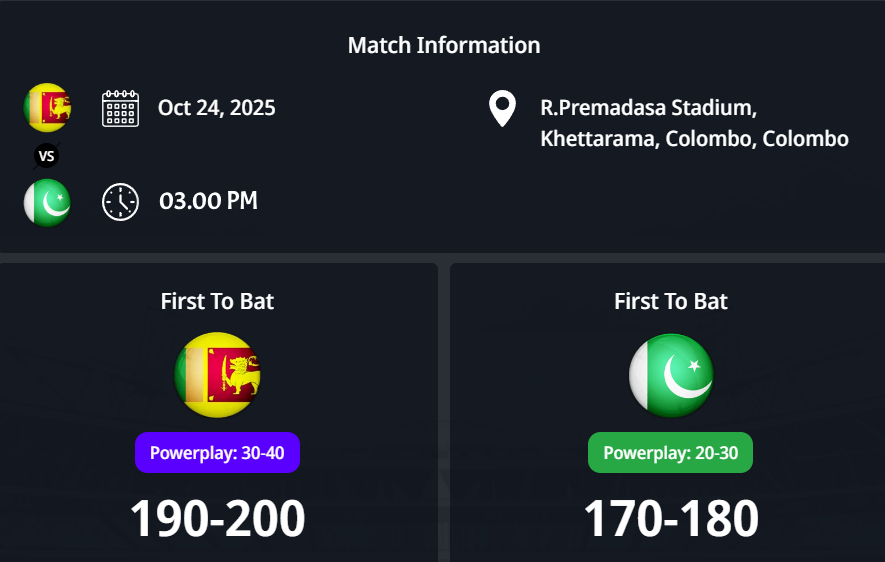Click the small Sri Lanka flag icon beside the date

coord(47,108)
